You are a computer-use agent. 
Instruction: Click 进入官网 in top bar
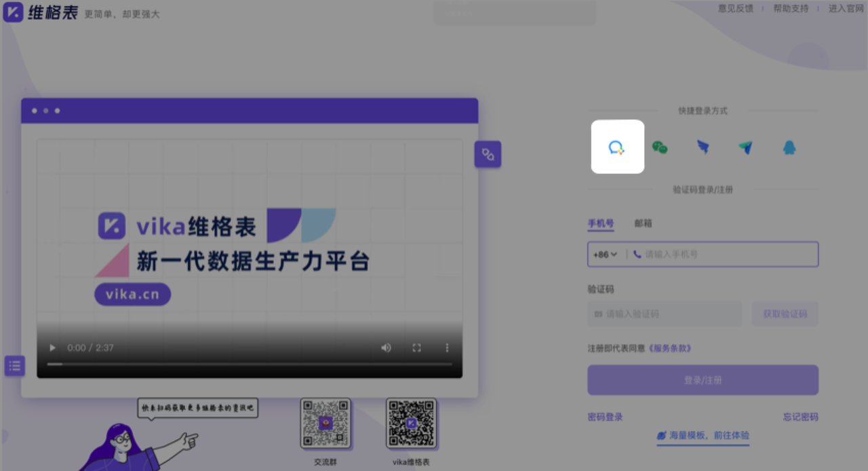(x=846, y=8)
